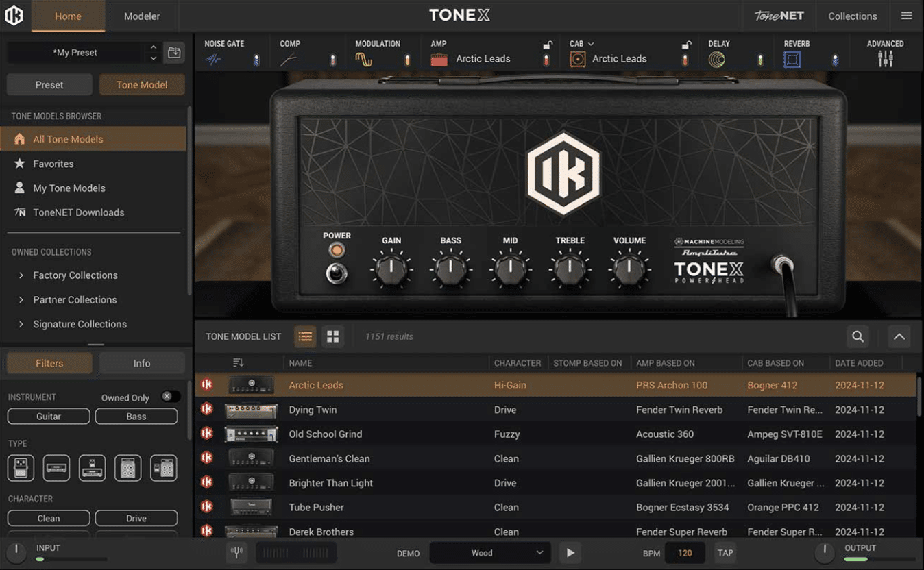Open the tuner icon in bottom bar
Screen dimensions: 924x570
[x=236, y=552]
